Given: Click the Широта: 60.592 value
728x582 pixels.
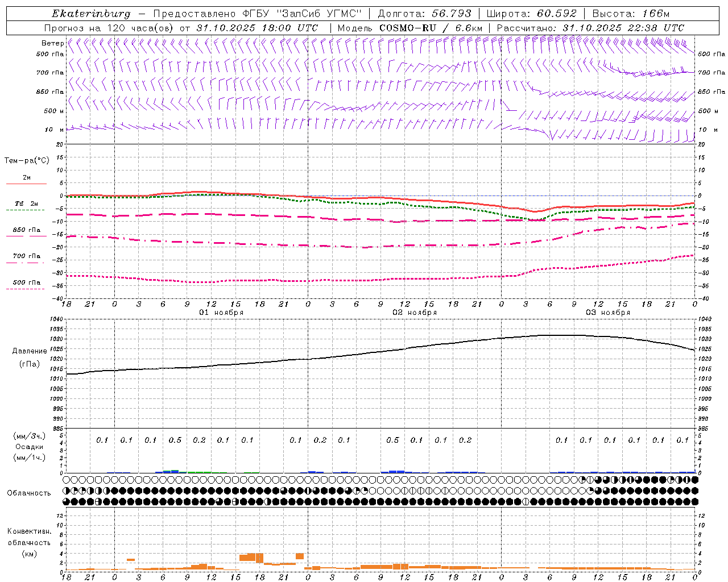Looking at the screenshot, I should (532, 14).
